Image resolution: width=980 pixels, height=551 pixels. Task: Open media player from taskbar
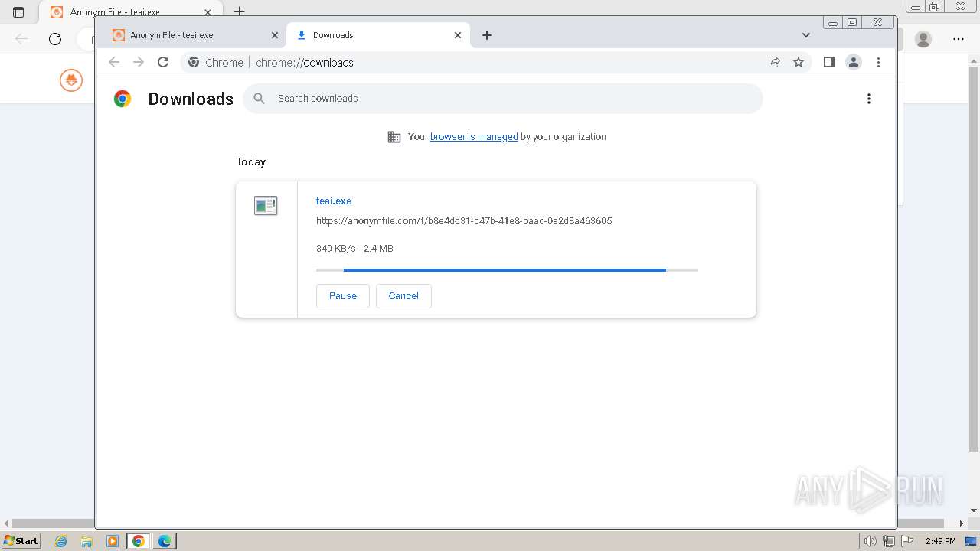coord(113,541)
